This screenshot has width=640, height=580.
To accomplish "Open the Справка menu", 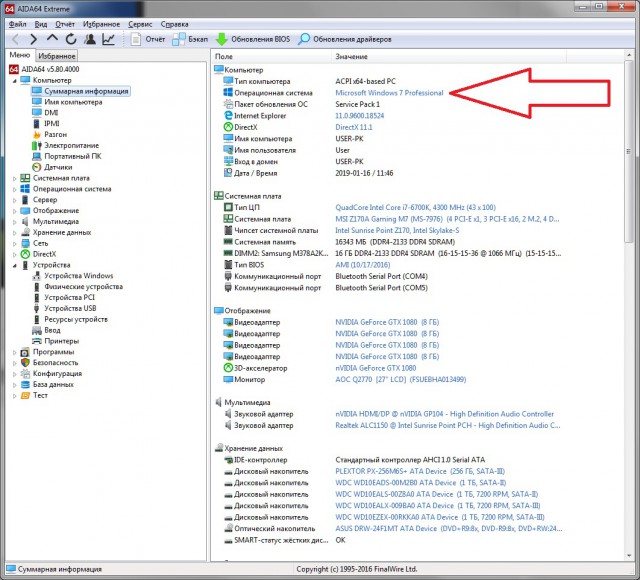I will (174, 24).
